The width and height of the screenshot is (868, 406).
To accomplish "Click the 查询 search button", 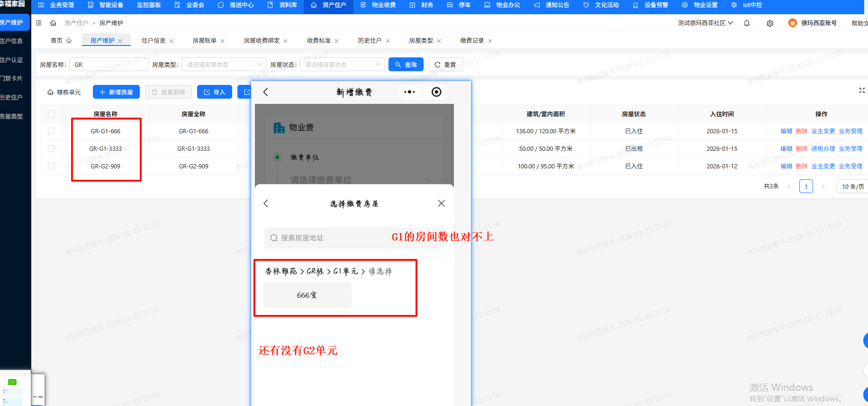I will pyautogui.click(x=406, y=65).
